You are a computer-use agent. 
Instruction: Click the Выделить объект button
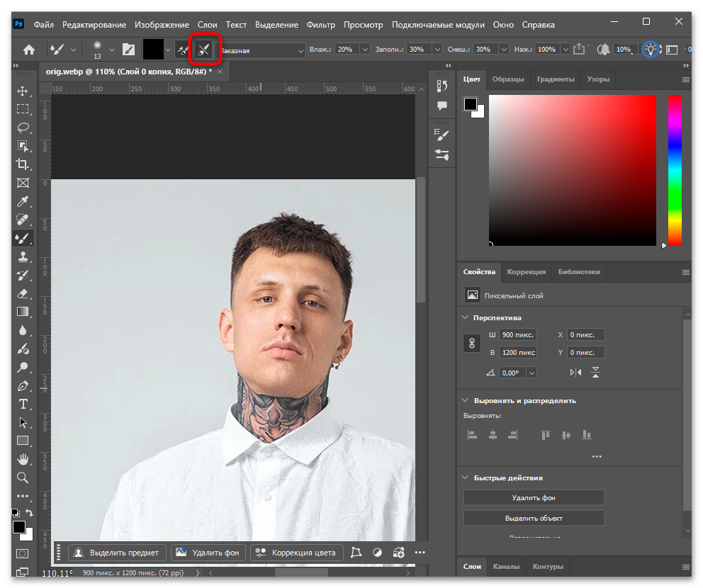point(534,518)
